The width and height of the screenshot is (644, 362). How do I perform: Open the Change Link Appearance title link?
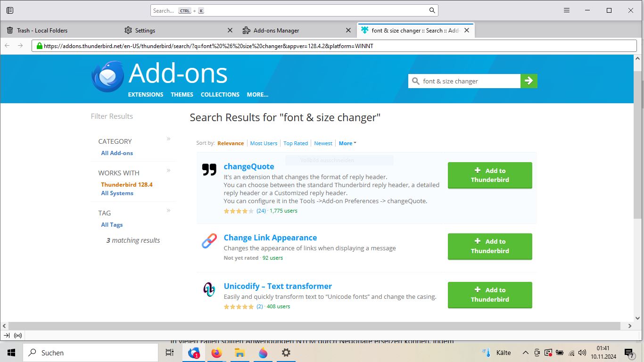pos(270,238)
